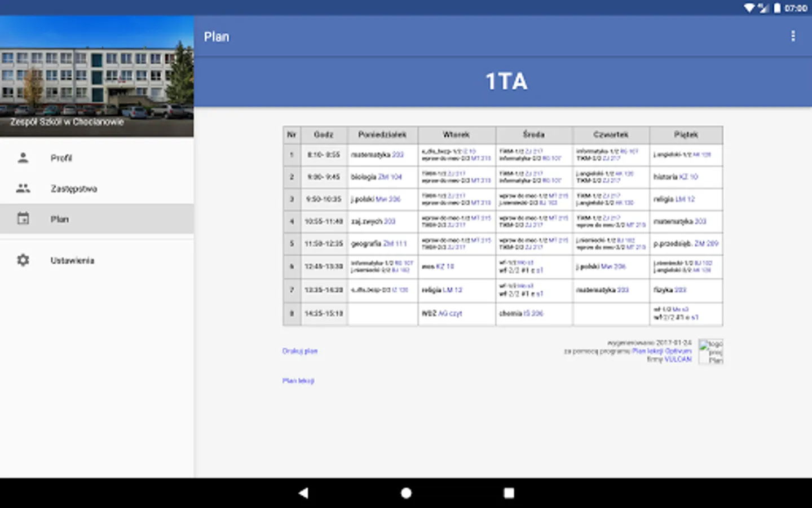Tap the battery status icon
This screenshot has height=508, width=812.
click(x=777, y=8)
